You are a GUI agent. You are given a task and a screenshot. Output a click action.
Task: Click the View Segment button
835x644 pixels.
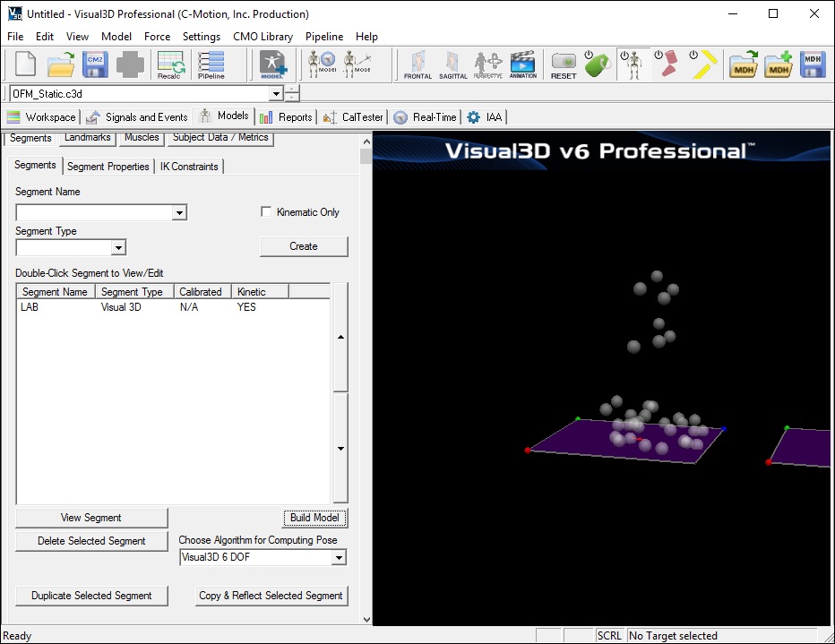91,518
